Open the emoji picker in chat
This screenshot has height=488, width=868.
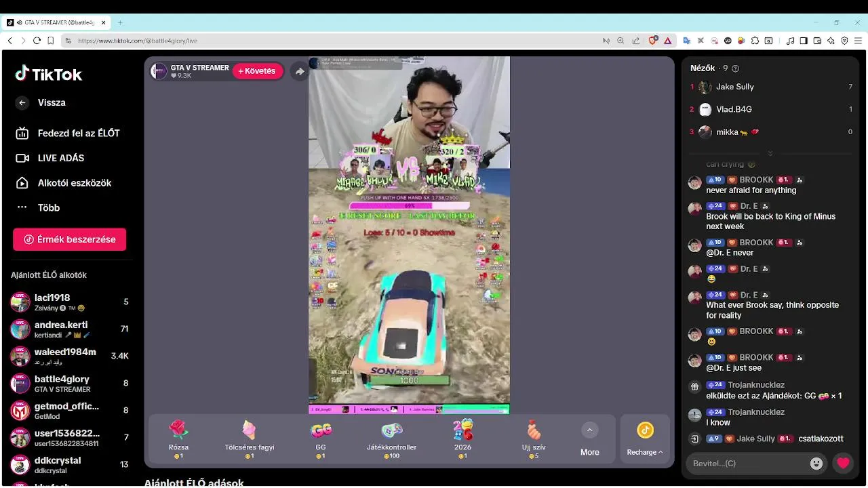click(816, 464)
